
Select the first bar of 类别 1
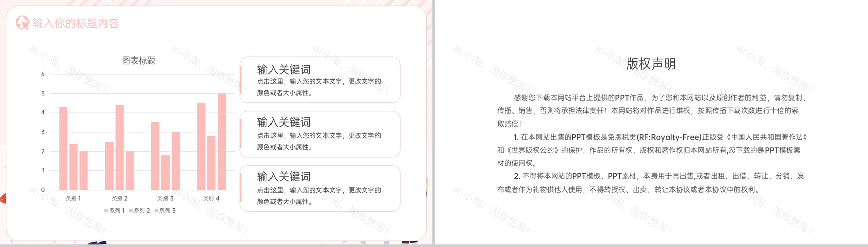[x=63, y=148]
